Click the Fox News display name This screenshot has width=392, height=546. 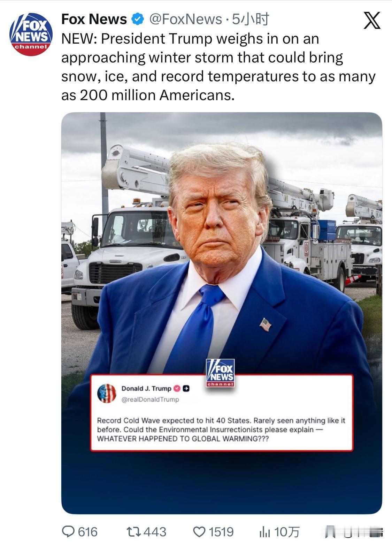[94, 19]
